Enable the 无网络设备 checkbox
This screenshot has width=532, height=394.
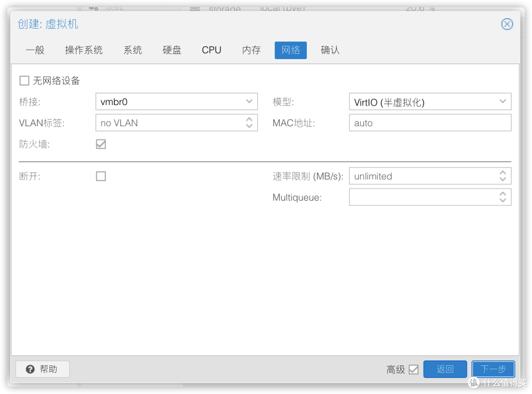24,80
